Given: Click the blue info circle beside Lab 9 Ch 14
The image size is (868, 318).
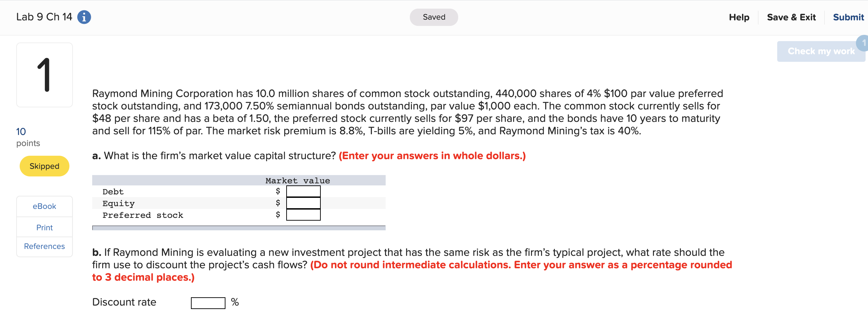Looking at the screenshot, I should click(84, 17).
